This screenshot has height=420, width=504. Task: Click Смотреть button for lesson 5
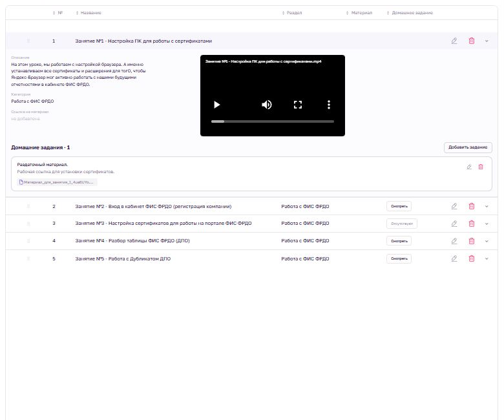point(399,258)
